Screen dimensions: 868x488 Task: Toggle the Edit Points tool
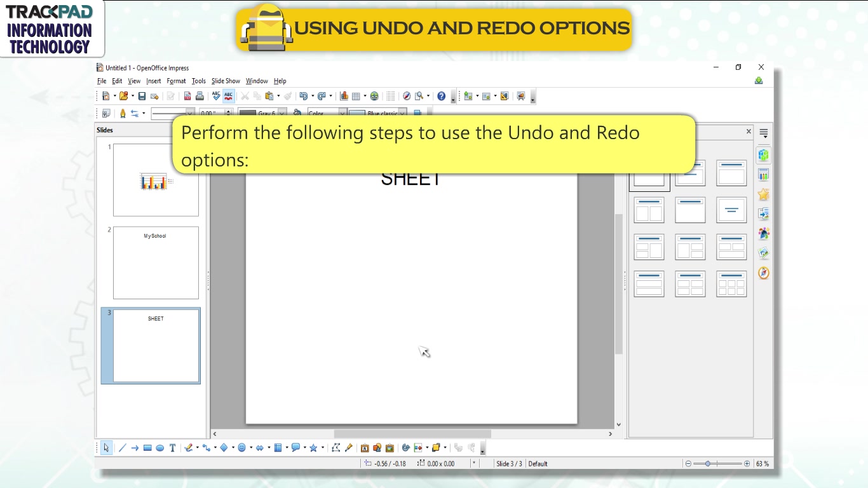coord(336,448)
